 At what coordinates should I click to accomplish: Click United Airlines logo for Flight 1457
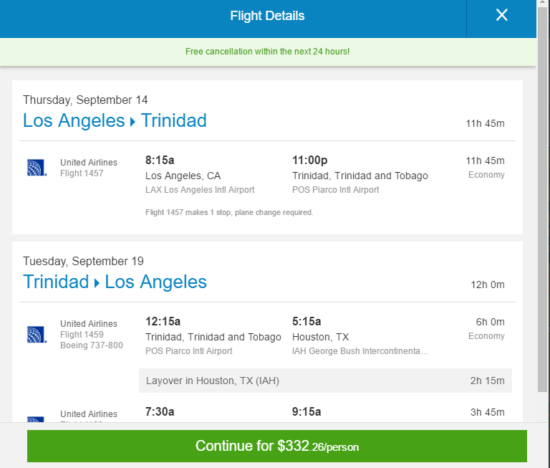click(x=37, y=167)
